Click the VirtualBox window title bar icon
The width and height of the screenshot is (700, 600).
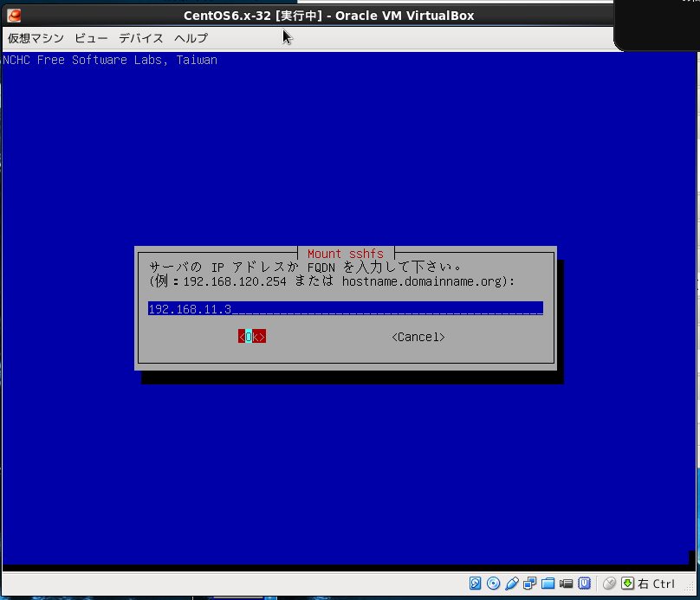(14, 15)
